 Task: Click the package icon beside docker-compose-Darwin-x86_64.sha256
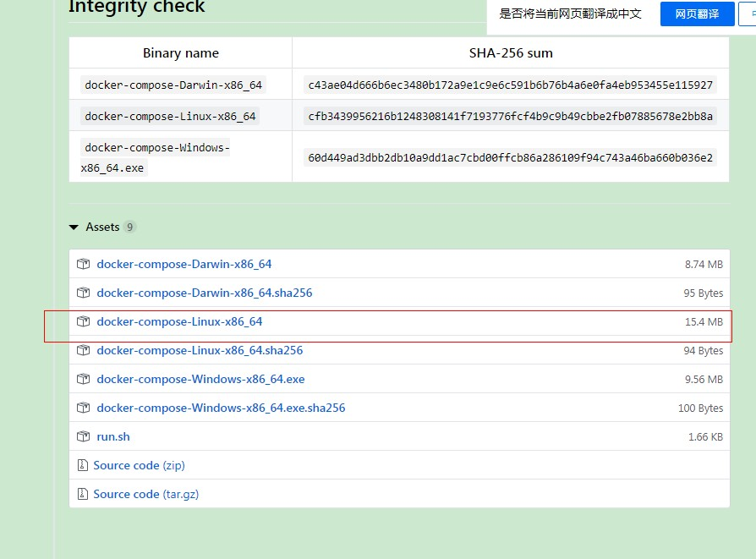pos(83,293)
